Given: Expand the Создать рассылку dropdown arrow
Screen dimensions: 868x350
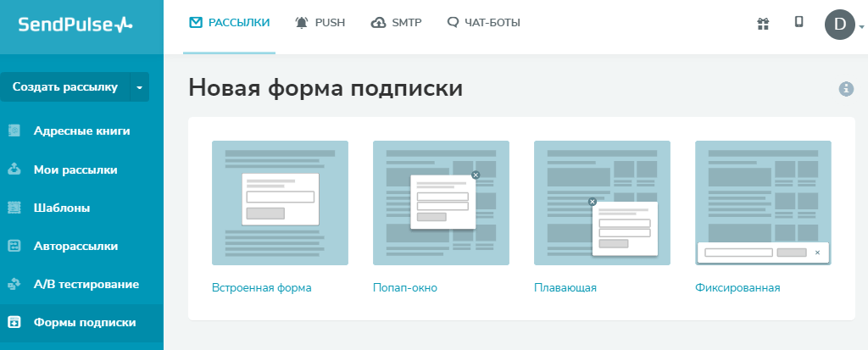Looking at the screenshot, I should (x=140, y=87).
